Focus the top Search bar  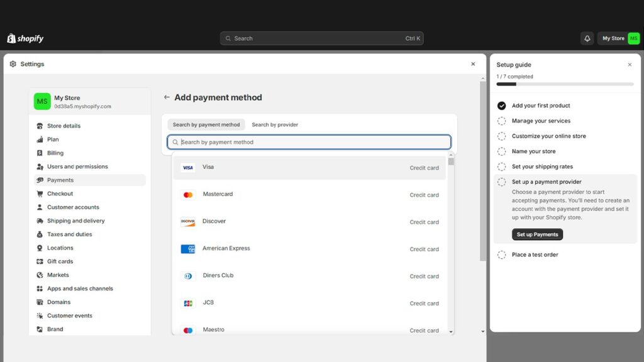click(x=321, y=38)
